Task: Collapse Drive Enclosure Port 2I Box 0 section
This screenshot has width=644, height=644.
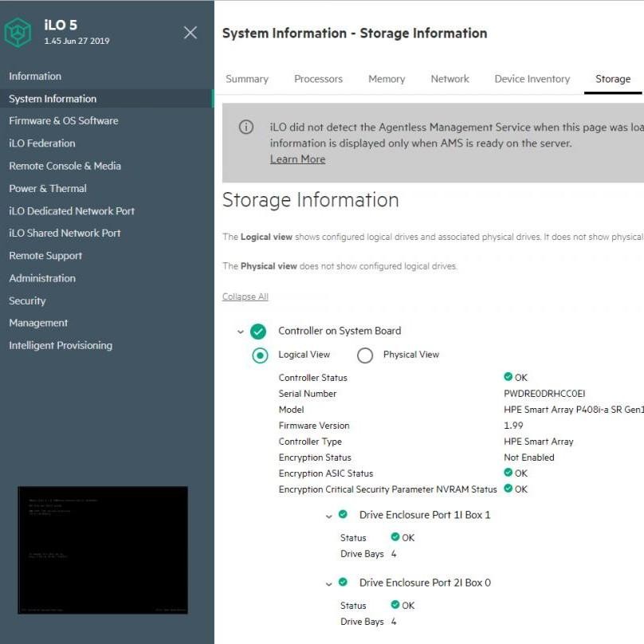Action: pos(329,583)
